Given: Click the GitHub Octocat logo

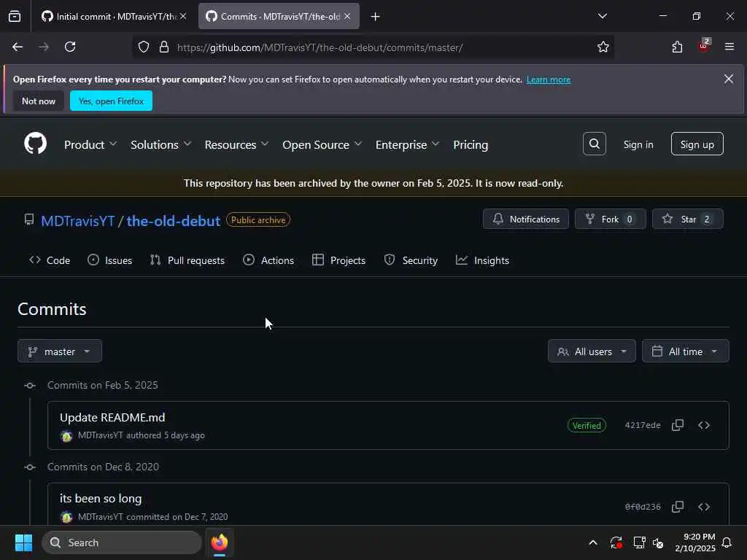Looking at the screenshot, I should pyautogui.click(x=35, y=144).
